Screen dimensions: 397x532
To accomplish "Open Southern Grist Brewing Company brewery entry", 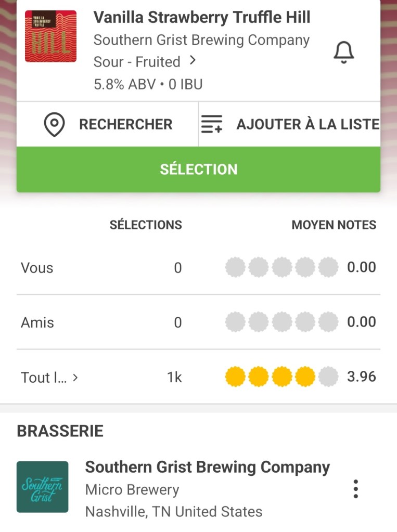I will 207,467.
